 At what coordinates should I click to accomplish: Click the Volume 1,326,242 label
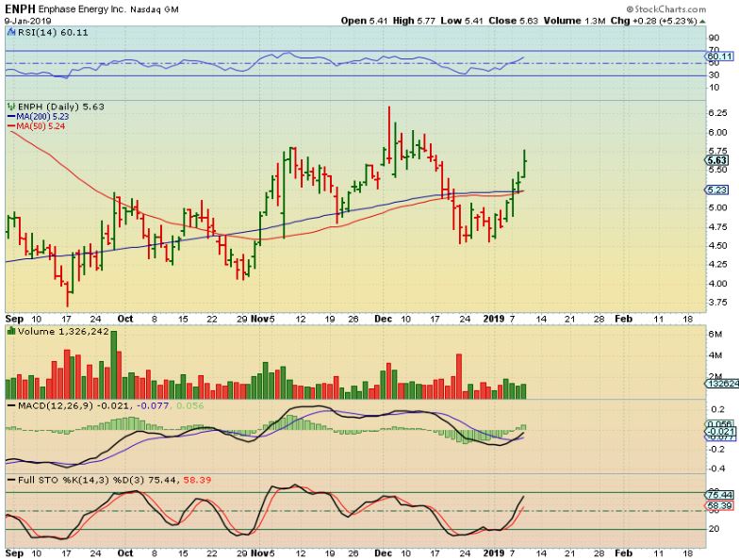(x=63, y=332)
